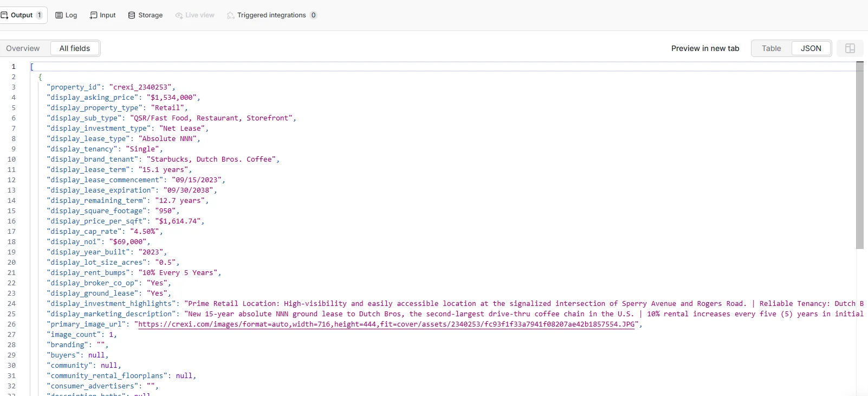Switch to the Log tab
Image resolution: width=868 pixels, height=396 pixels.
click(66, 15)
